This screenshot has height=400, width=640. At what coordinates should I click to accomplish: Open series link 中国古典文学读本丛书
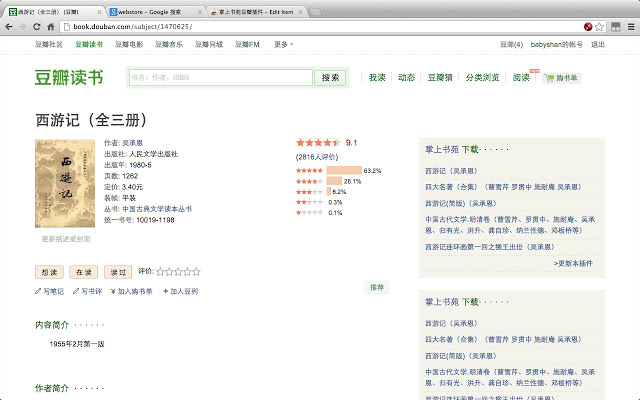(x=157, y=209)
